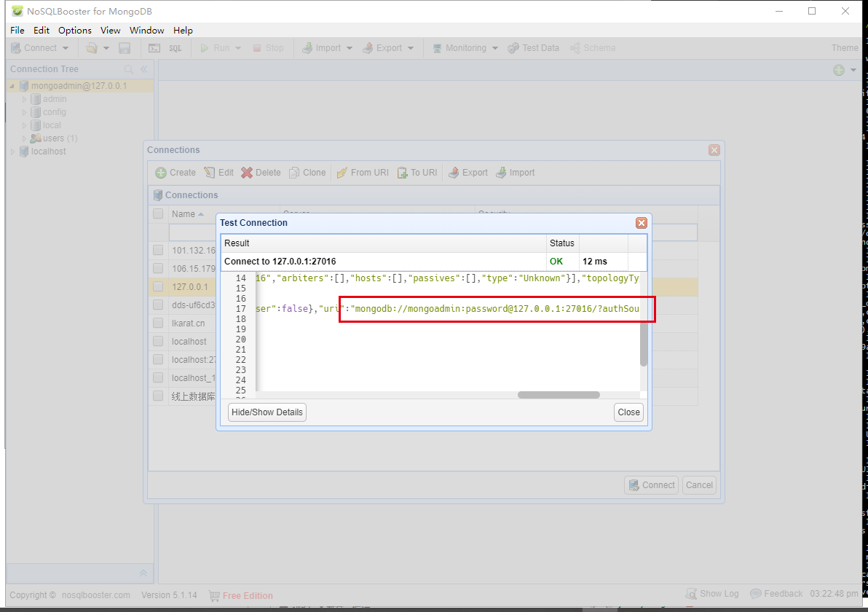This screenshot has height=612, width=868.
Task: Click Create connection button
Action: pyautogui.click(x=175, y=173)
